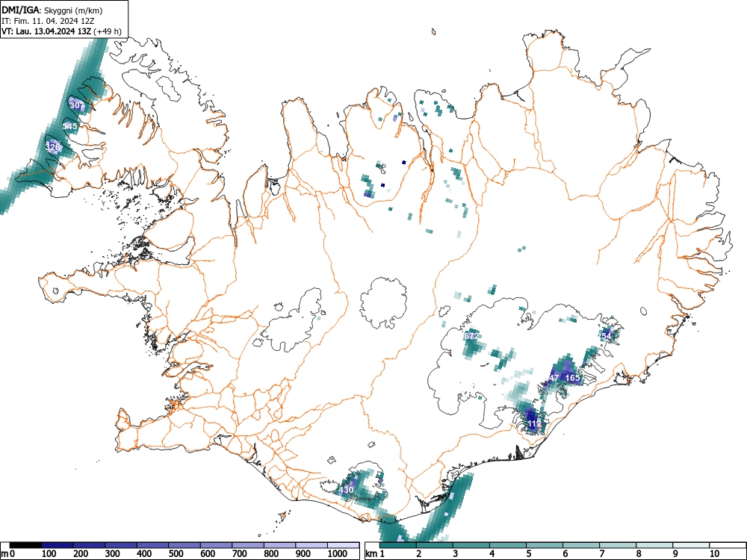The image size is (747, 560).
Task: Click the teal swatch between km 5 and 6
Action: coord(545,545)
